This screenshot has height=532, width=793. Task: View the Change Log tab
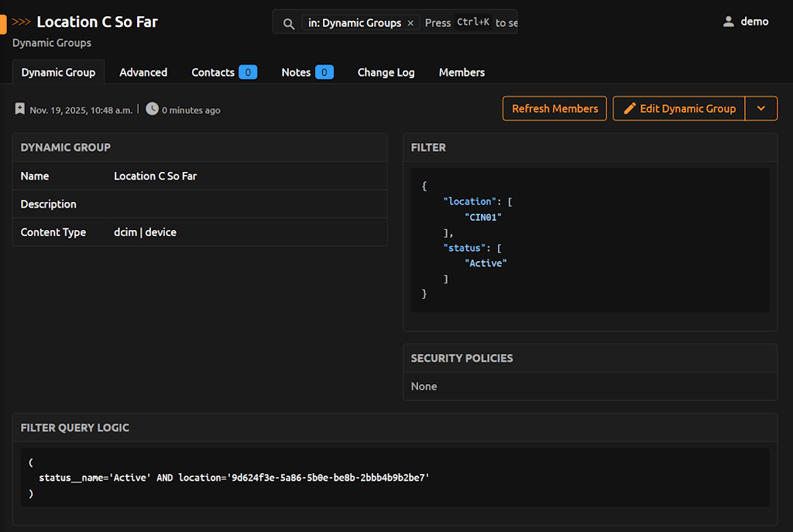386,72
